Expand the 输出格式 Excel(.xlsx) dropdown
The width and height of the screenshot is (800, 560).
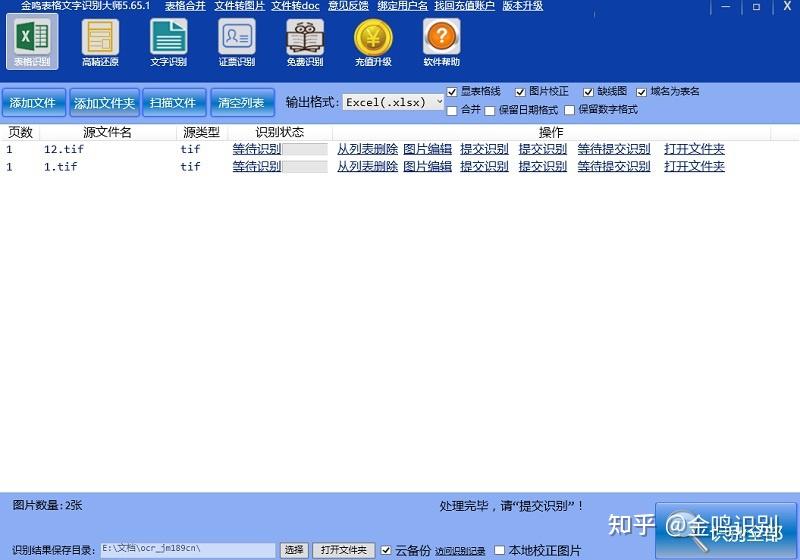[x=393, y=103]
